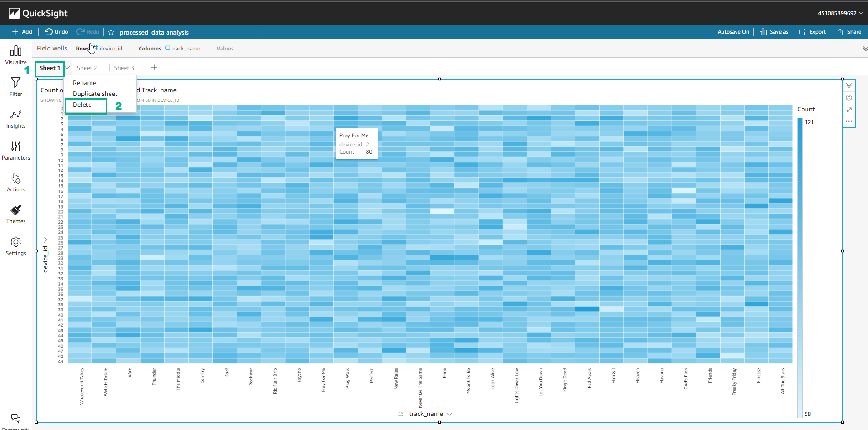Open visual menu chevron
Viewport: 868px width, 430px height.
849,85
